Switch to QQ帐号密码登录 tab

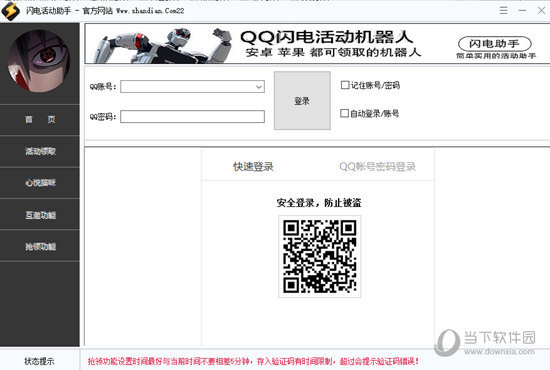377,167
